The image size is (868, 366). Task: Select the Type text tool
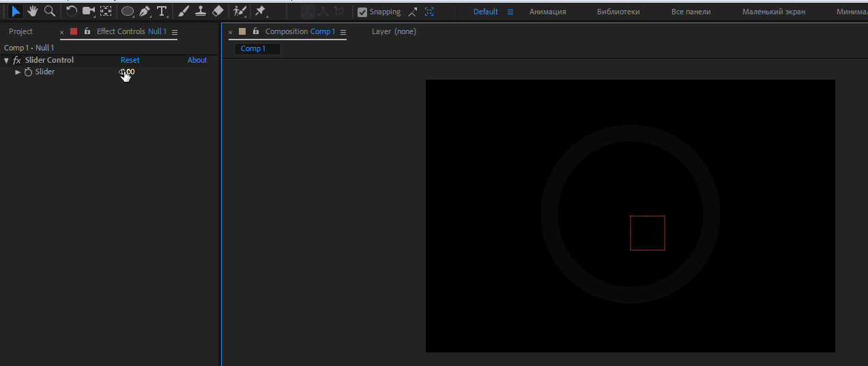coord(162,12)
